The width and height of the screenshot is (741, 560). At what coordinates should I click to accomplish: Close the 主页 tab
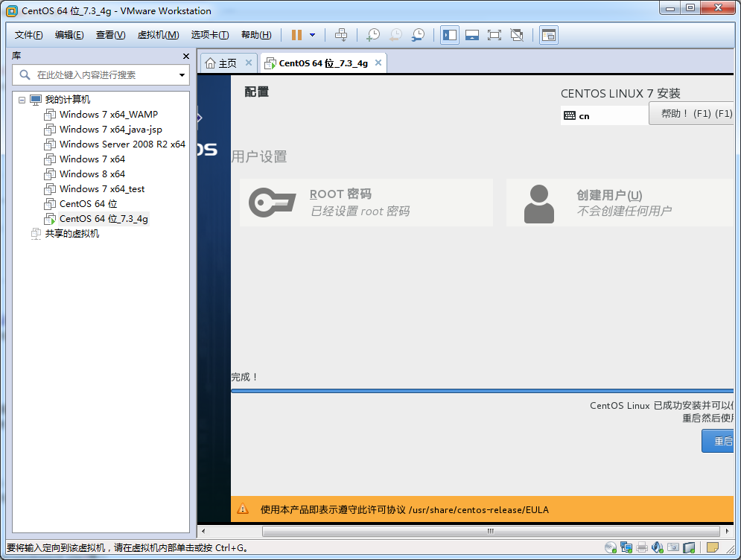click(x=249, y=63)
